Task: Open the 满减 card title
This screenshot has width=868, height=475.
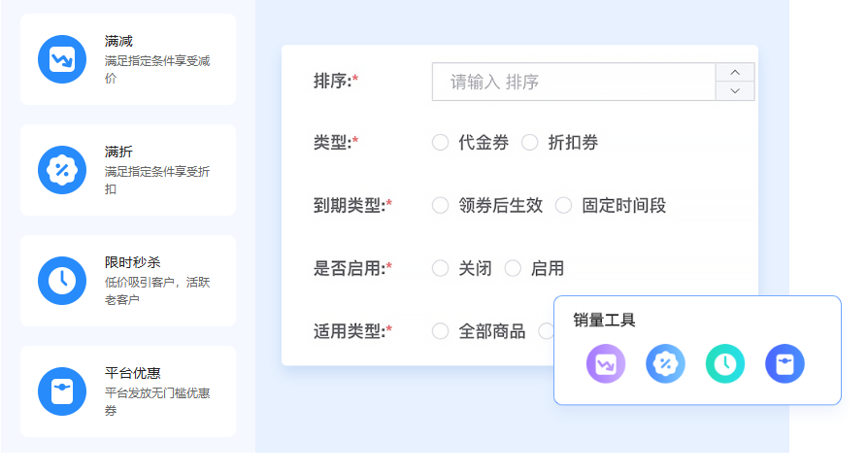Action: pos(119,41)
